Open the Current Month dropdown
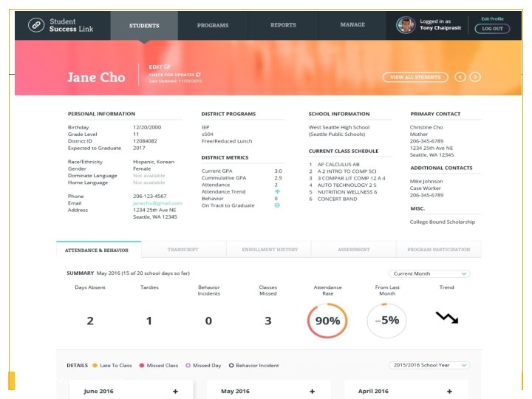The height and width of the screenshot is (399, 532). [x=429, y=273]
